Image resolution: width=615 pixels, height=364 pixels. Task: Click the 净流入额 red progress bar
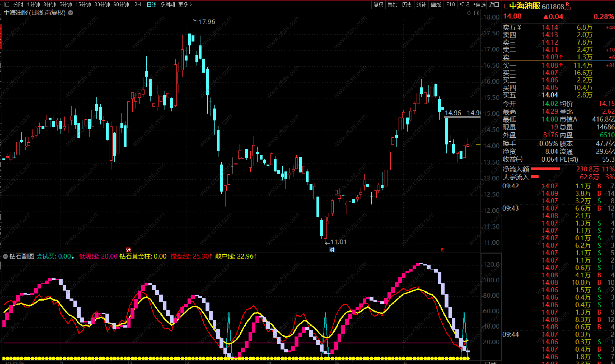(x=545, y=169)
